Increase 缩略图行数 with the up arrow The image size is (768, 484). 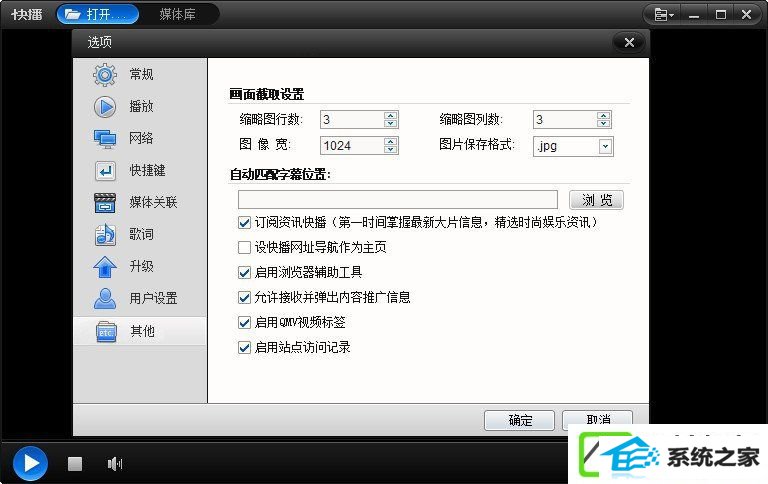click(390, 116)
